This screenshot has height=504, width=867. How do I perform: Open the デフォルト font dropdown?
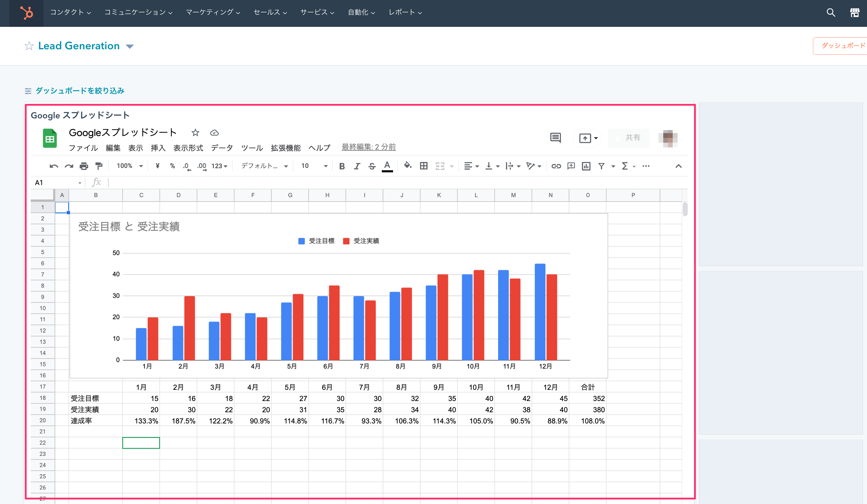click(264, 166)
